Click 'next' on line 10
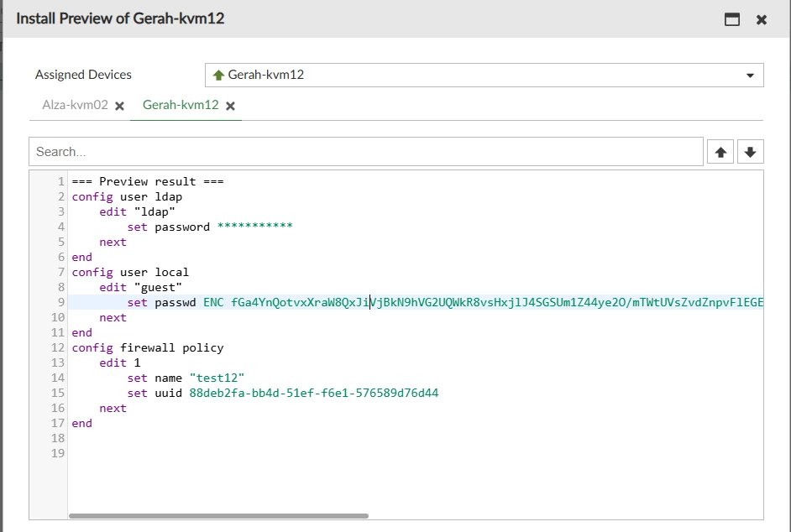This screenshot has width=791, height=532. pyautogui.click(x=113, y=318)
